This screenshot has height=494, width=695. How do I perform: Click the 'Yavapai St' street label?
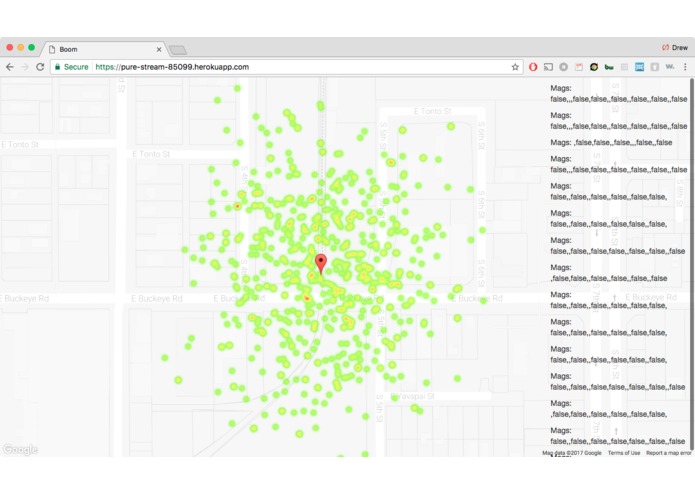[413, 396]
